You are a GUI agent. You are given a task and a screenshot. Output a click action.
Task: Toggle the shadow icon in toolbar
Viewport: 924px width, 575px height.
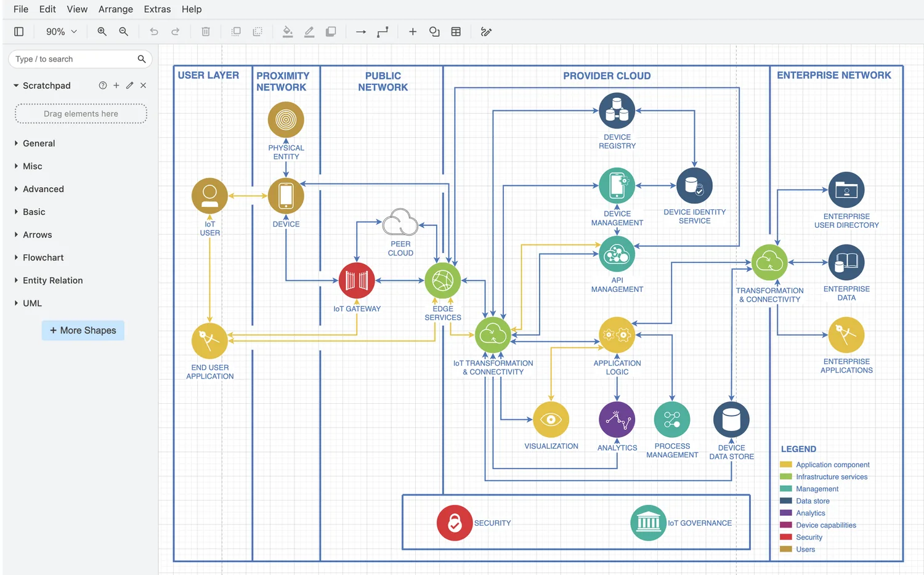pyautogui.click(x=331, y=31)
